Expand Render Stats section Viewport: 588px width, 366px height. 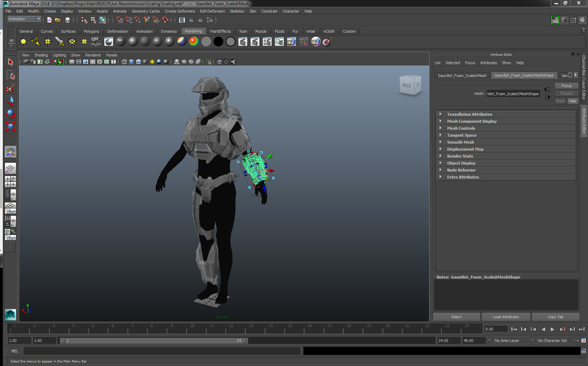point(506,156)
